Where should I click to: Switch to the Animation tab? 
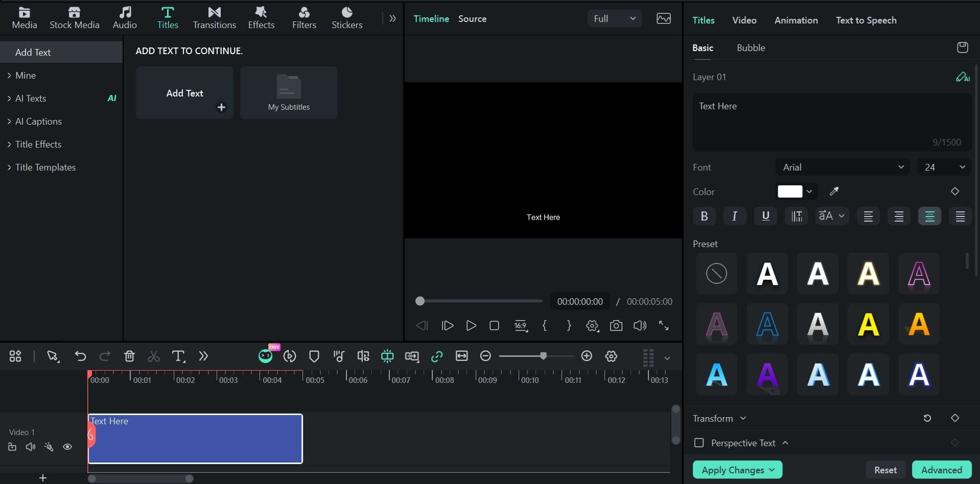[x=796, y=20]
